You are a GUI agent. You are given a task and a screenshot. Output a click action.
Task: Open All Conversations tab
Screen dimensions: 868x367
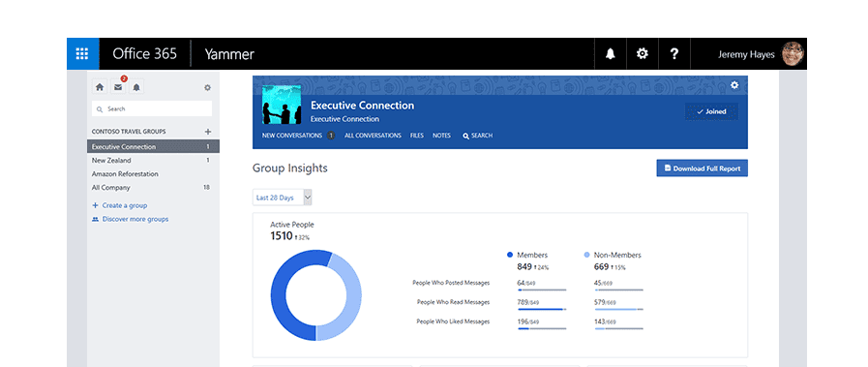click(x=373, y=136)
